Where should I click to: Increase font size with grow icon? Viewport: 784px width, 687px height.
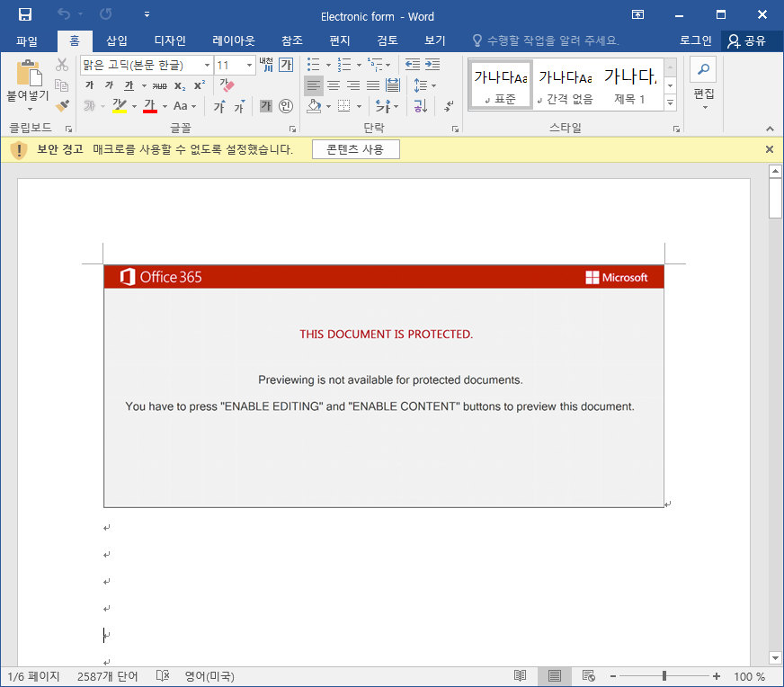(x=219, y=106)
